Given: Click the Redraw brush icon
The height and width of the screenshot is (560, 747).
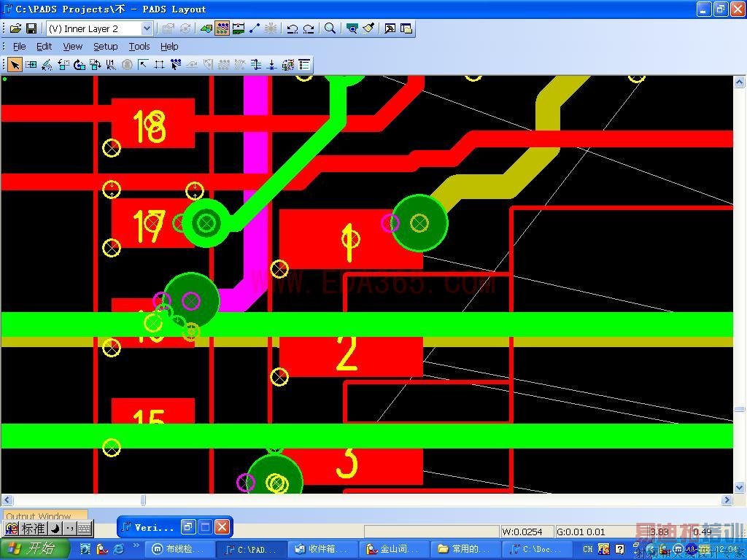Looking at the screenshot, I should [368, 28].
